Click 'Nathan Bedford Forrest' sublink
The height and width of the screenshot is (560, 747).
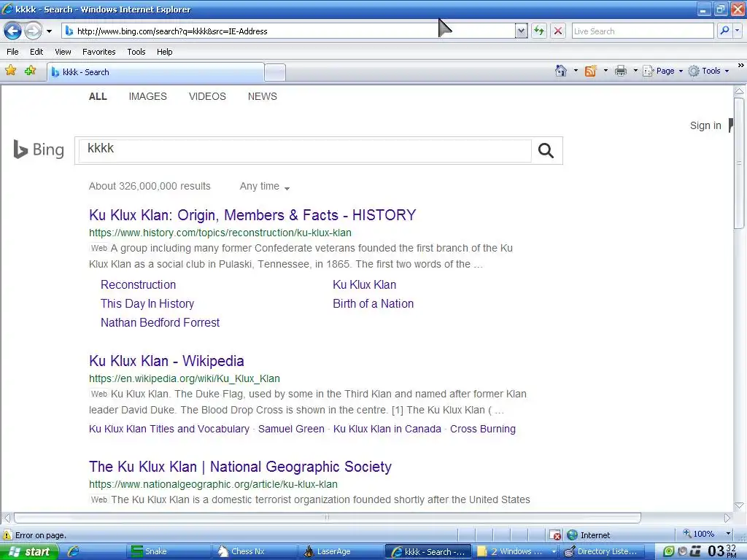point(160,323)
